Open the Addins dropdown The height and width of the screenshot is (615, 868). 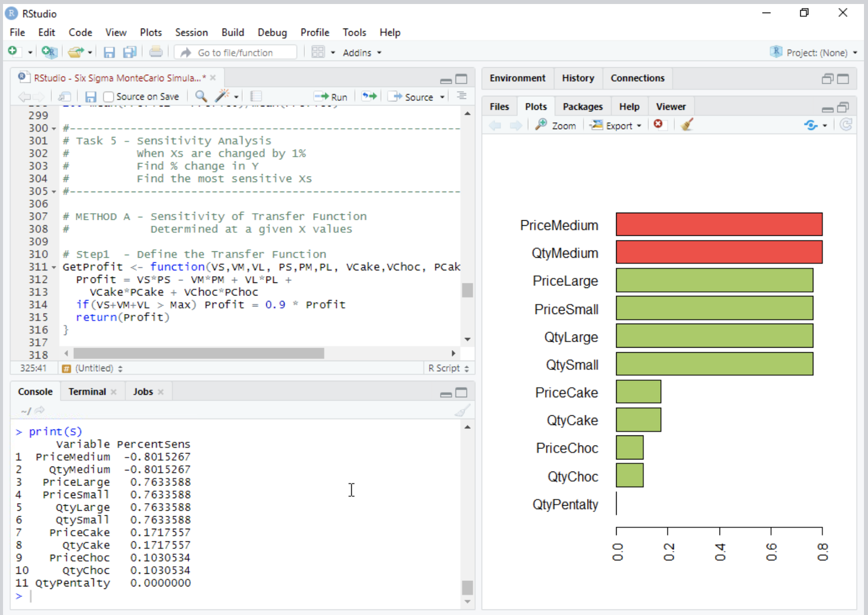pyautogui.click(x=361, y=52)
